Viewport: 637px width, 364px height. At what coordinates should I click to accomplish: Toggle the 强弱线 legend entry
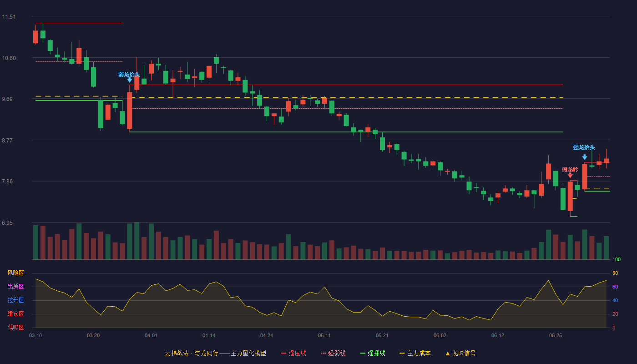(333, 353)
